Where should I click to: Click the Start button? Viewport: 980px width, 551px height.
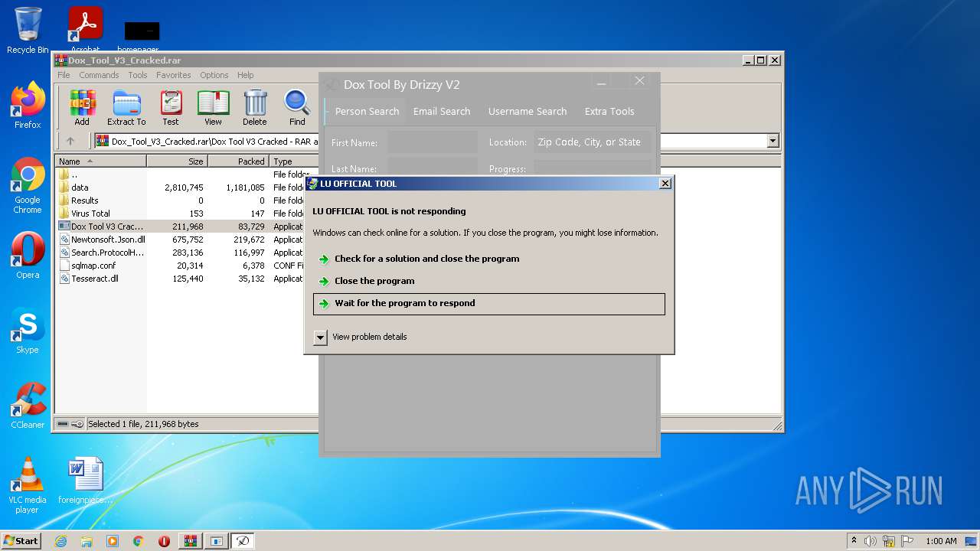[x=21, y=541]
